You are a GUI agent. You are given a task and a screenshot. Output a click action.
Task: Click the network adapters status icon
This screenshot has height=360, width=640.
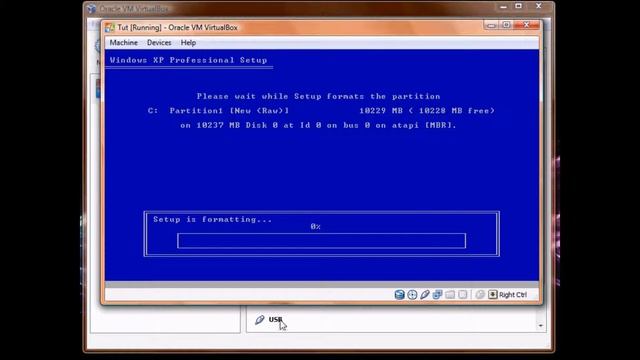438,295
